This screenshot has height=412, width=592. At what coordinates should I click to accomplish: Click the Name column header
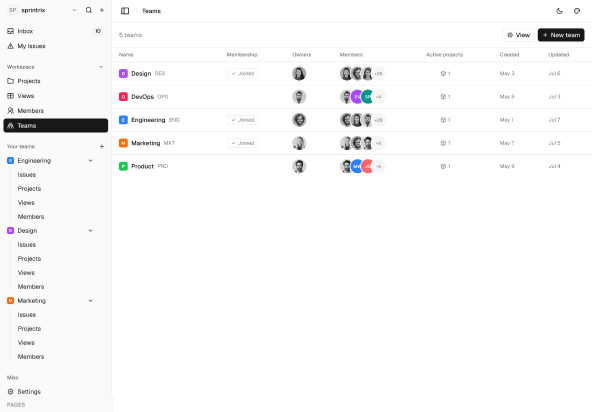[126, 55]
